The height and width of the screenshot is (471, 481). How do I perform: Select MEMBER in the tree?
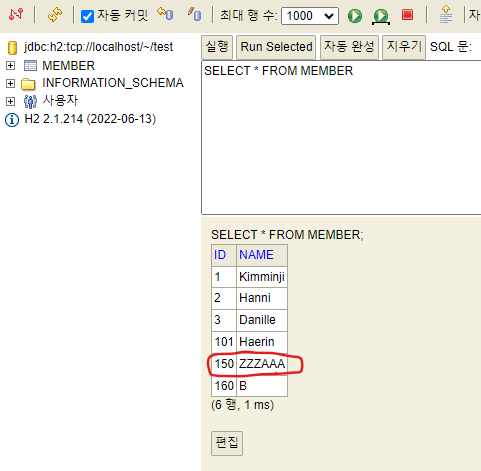[69, 66]
